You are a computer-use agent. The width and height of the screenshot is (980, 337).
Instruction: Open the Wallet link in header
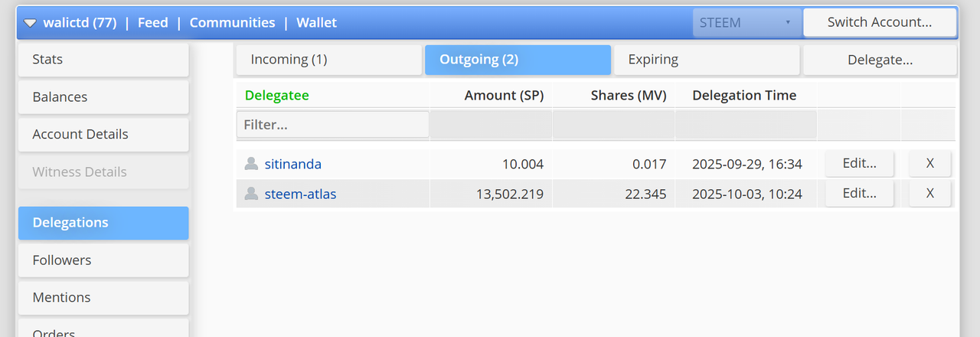[x=316, y=23]
